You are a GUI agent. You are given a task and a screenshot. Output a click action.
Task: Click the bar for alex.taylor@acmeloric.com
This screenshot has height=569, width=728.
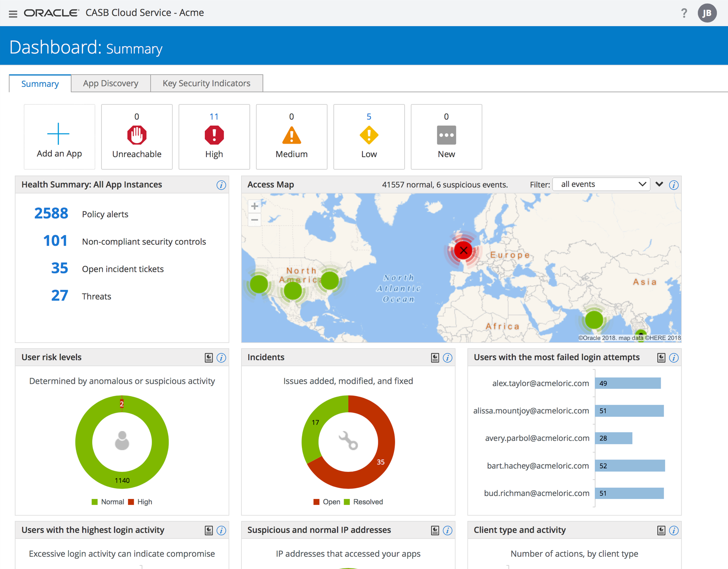point(628,383)
